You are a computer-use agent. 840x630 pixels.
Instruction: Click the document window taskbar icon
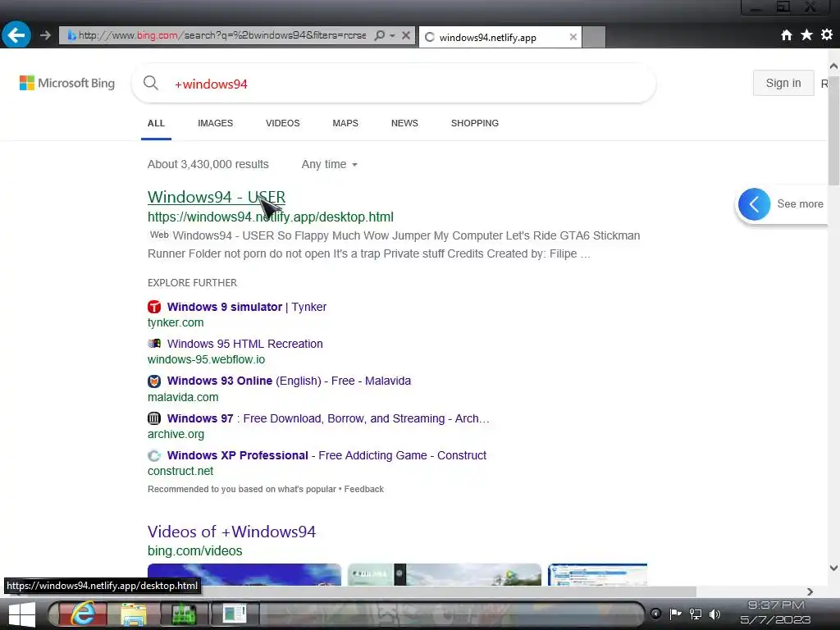(x=234, y=614)
